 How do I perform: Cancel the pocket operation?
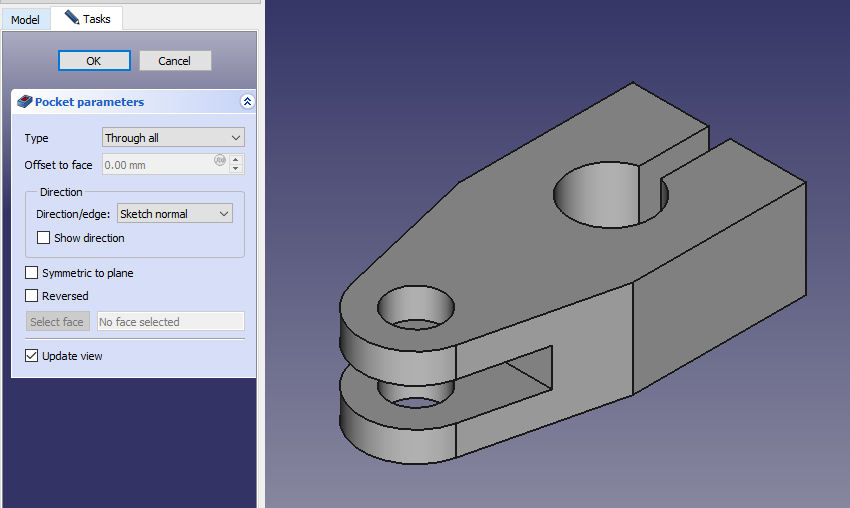pos(174,61)
